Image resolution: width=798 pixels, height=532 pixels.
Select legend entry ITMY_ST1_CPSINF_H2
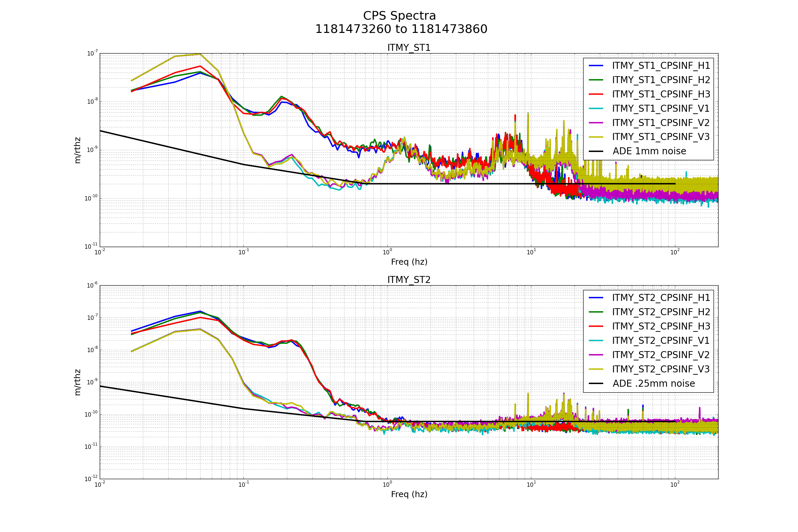[x=649, y=80]
